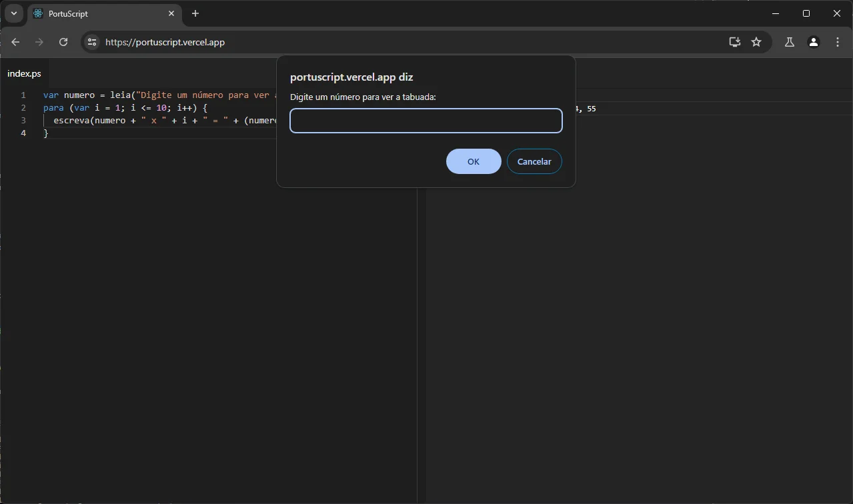Viewport: 853px width, 504px height.
Task: Click the 'para' keyword on line 2
Action: click(x=53, y=108)
